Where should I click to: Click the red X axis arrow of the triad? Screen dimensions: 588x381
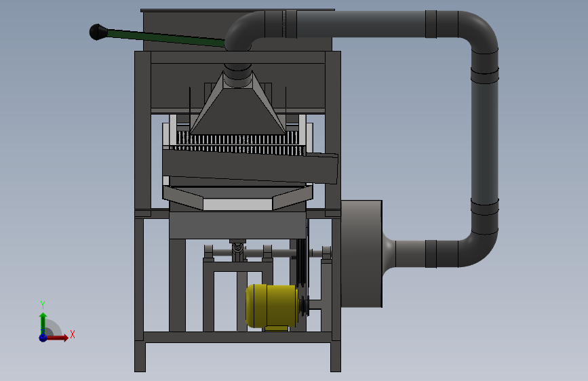click(57, 338)
